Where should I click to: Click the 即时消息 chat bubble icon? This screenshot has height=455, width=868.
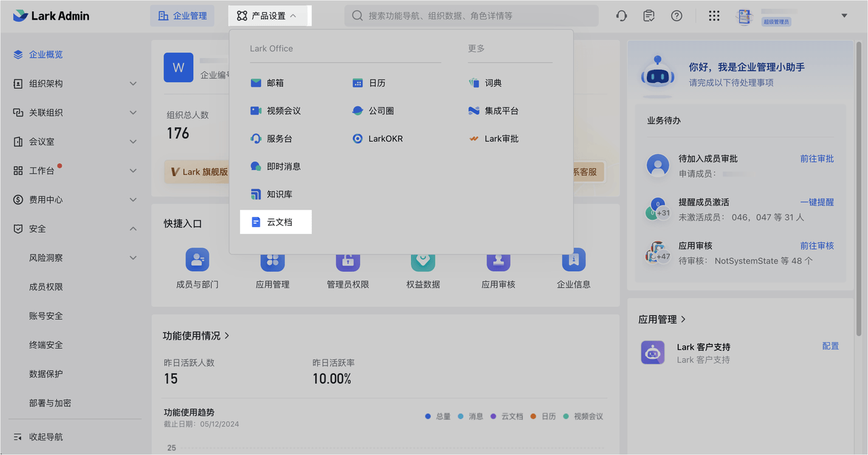[256, 166]
